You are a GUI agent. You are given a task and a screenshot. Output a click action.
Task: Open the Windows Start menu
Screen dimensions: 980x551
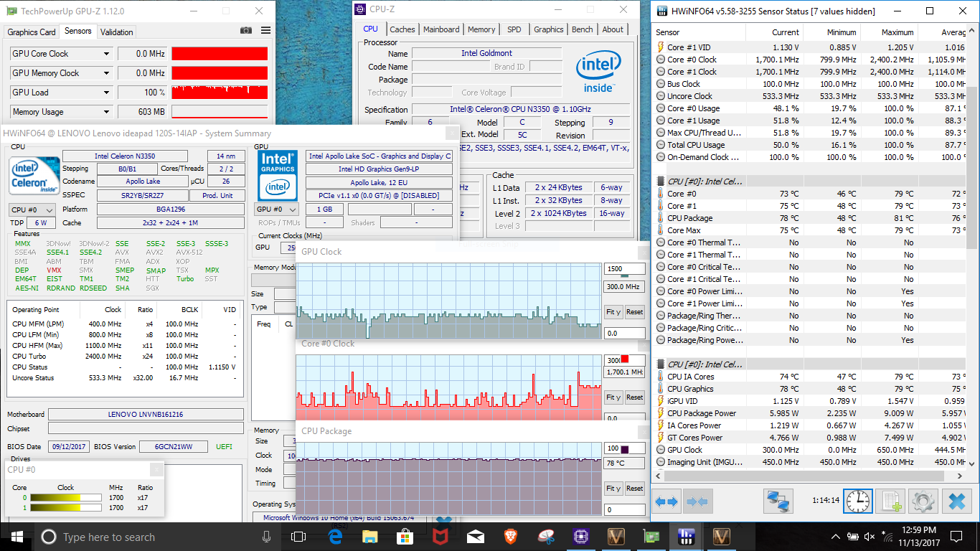[17, 537]
